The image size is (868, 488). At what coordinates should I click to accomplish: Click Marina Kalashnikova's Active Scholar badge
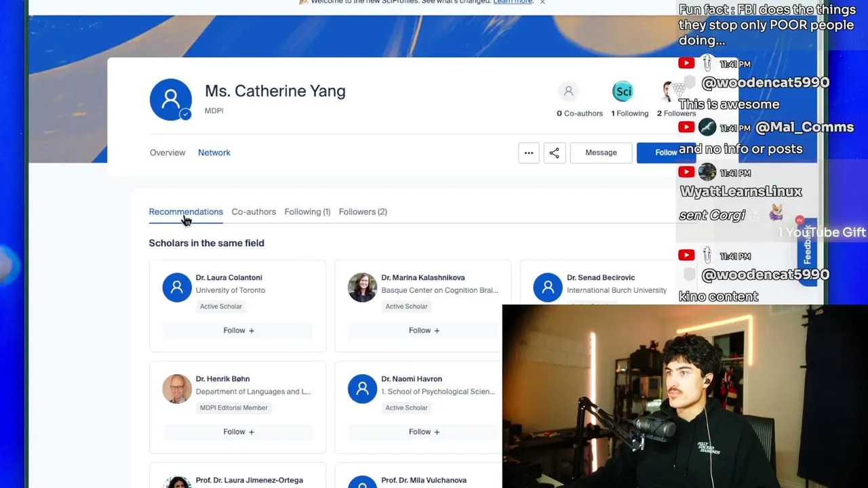tap(406, 306)
